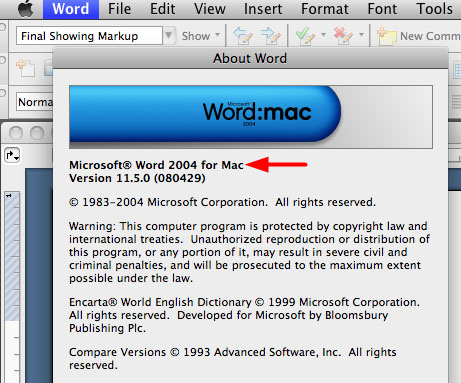Click the New Blank Document icon
Image resolution: width=461 pixels, height=383 pixels.
(25, 68)
